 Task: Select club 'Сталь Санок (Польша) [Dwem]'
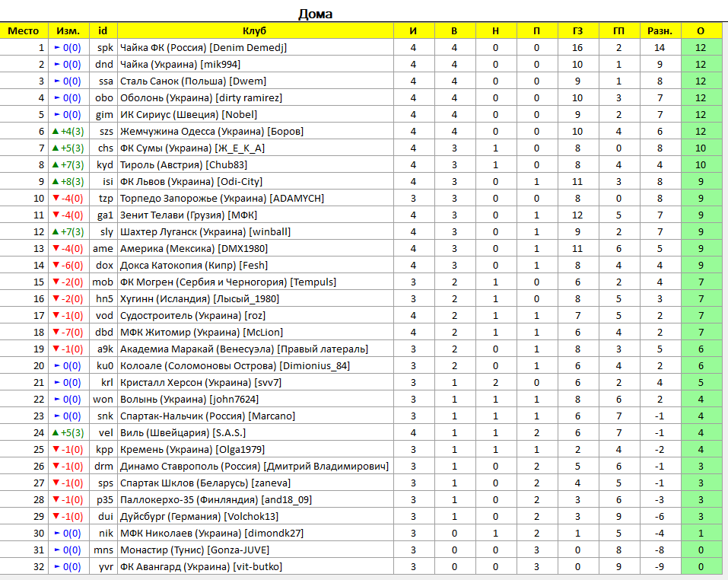point(193,81)
